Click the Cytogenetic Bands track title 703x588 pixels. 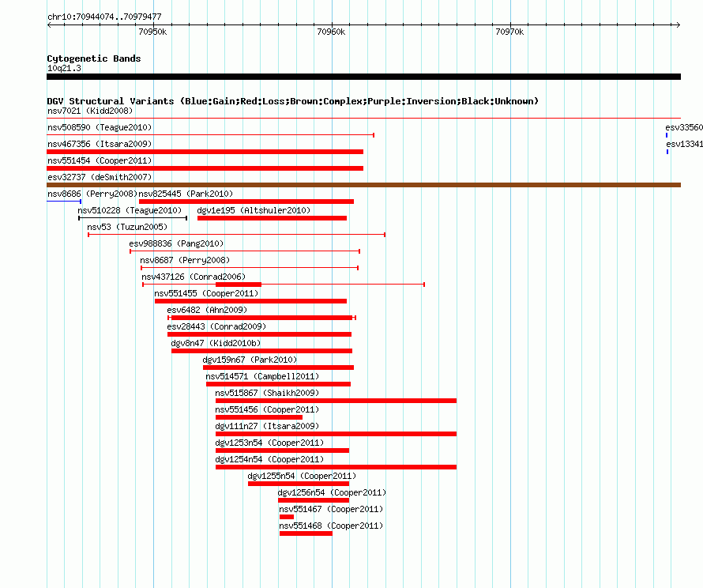click(94, 58)
